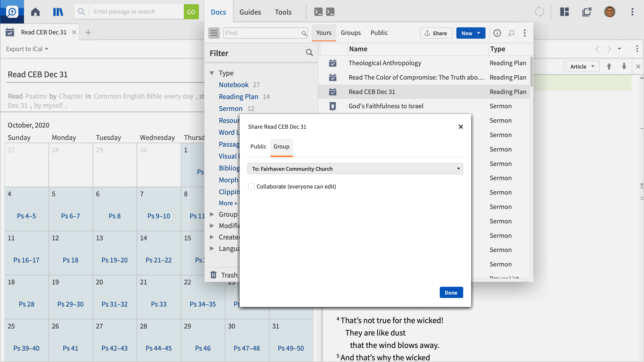Open the Article navigation dropdown
Image resolution: width=644 pixels, height=362 pixels.
pyautogui.click(x=582, y=67)
